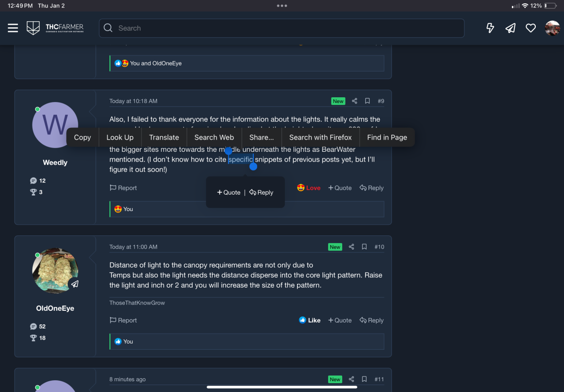
Task: Open the heart alerts icon
Action: pos(531,28)
